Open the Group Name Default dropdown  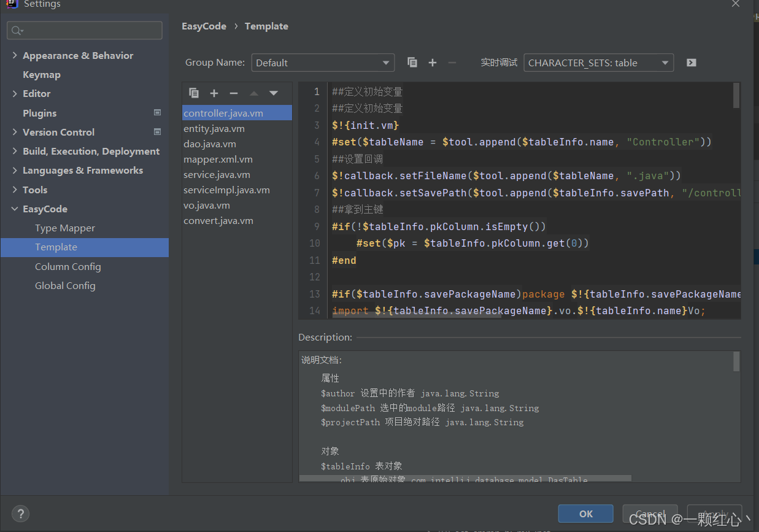click(323, 63)
